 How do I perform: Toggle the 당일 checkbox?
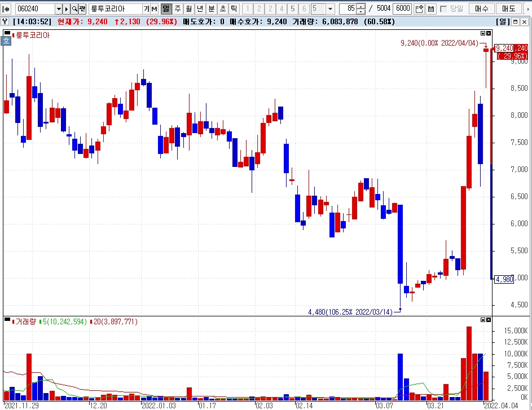[x=443, y=9]
